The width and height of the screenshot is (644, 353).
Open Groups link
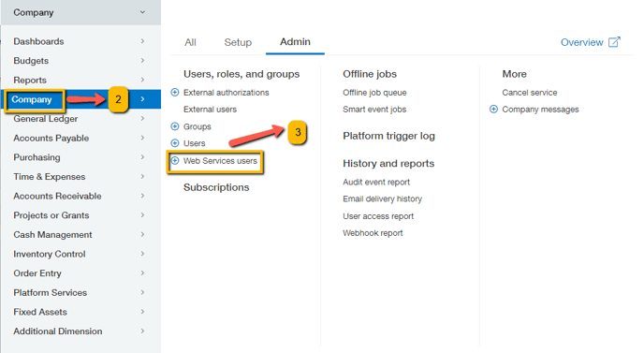198,126
